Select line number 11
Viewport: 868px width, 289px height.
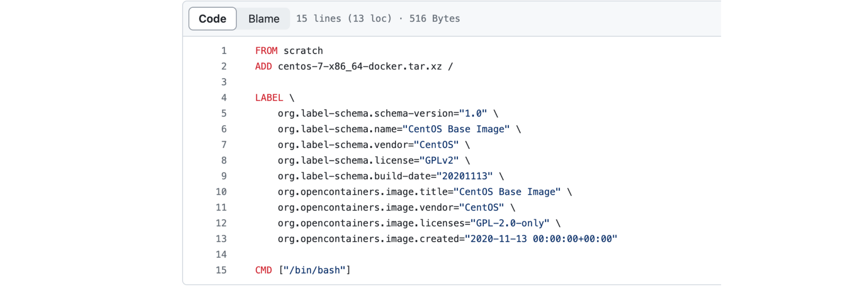(x=221, y=207)
